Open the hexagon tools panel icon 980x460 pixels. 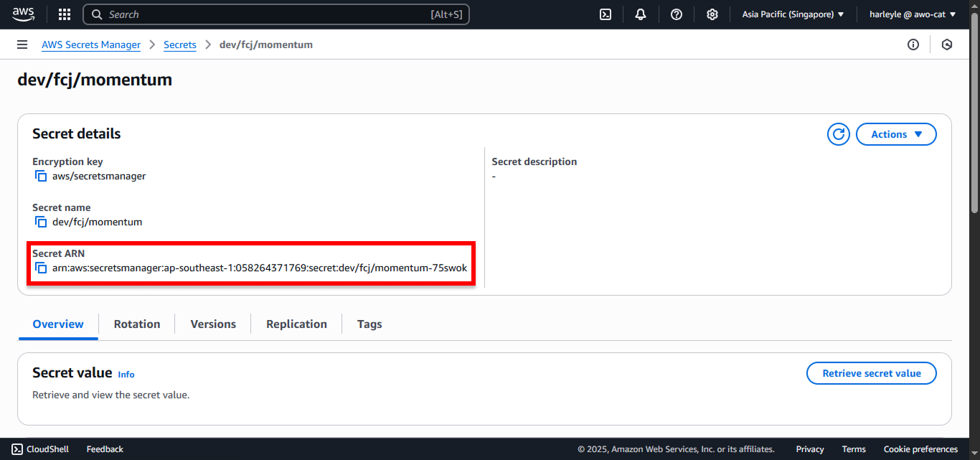coord(947,44)
